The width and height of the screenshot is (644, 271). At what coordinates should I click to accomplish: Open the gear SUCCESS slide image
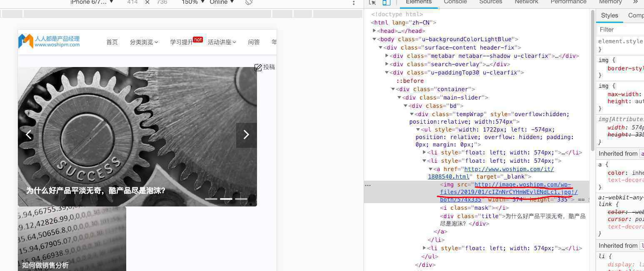click(137, 137)
